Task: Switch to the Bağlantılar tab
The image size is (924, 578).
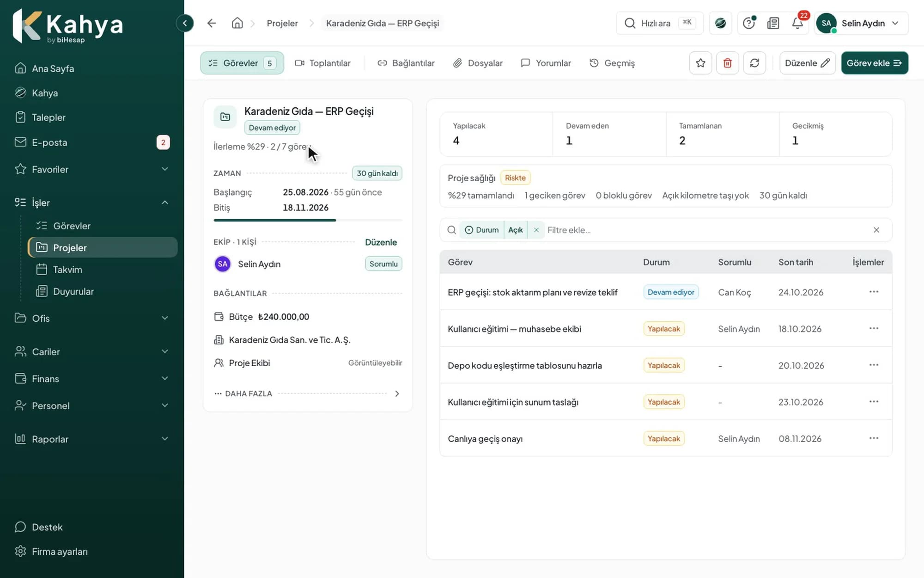Action: pyautogui.click(x=406, y=63)
